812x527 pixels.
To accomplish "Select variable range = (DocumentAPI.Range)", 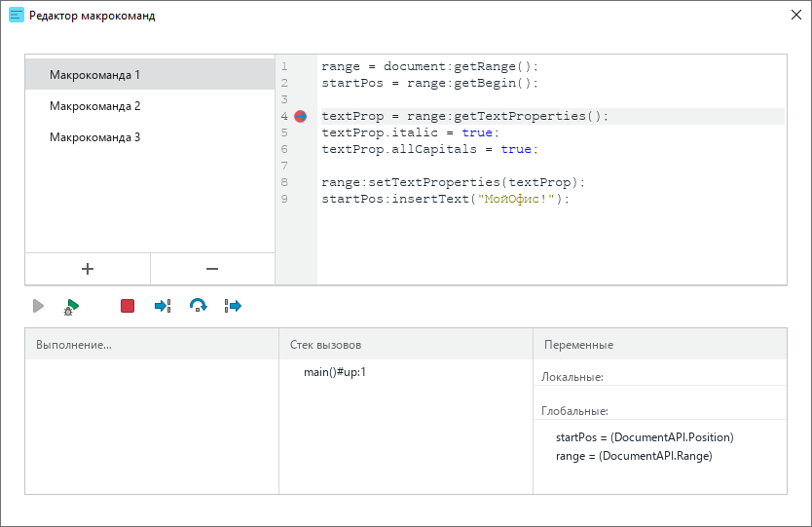I will coord(634,456).
